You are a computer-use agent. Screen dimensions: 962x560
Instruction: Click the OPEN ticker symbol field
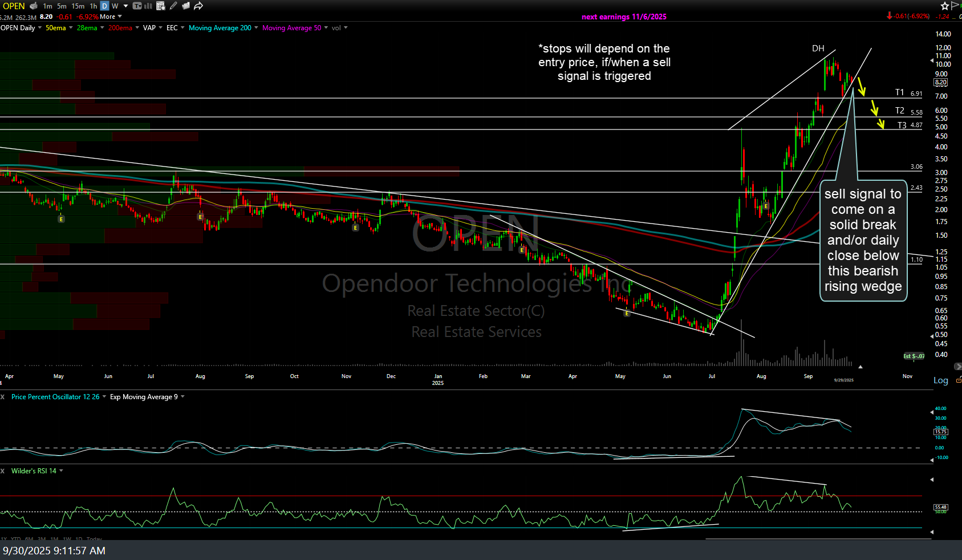14,6
